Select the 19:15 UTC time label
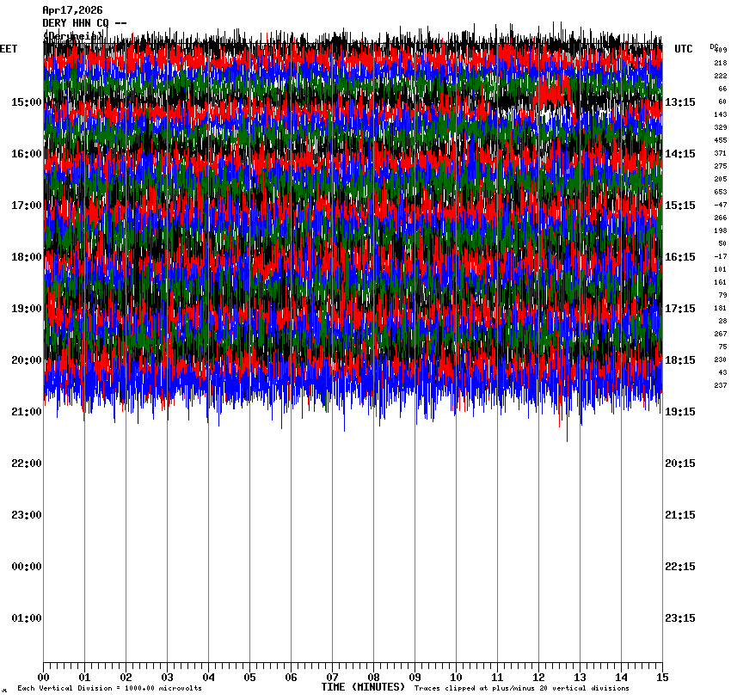 click(679, 412)
